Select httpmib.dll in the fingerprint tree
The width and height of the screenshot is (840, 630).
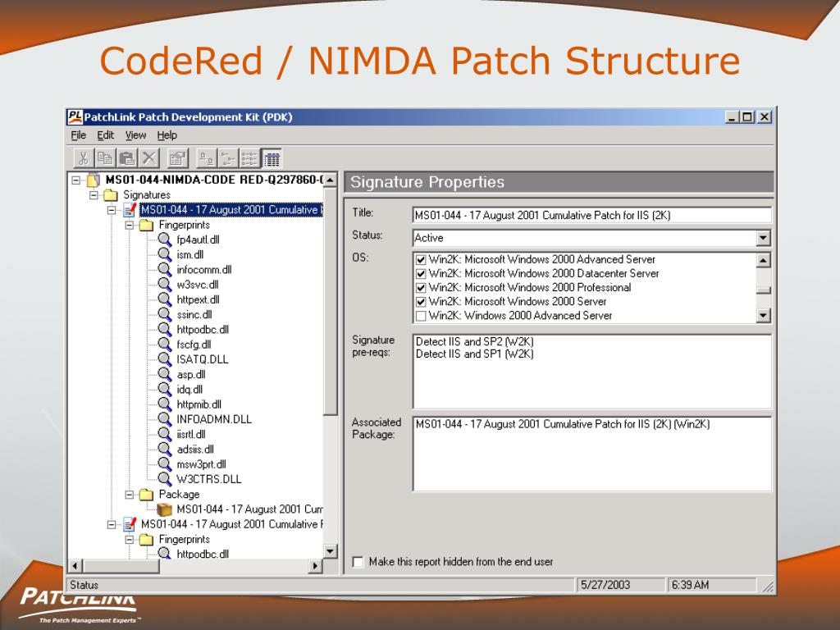(199, 404)
